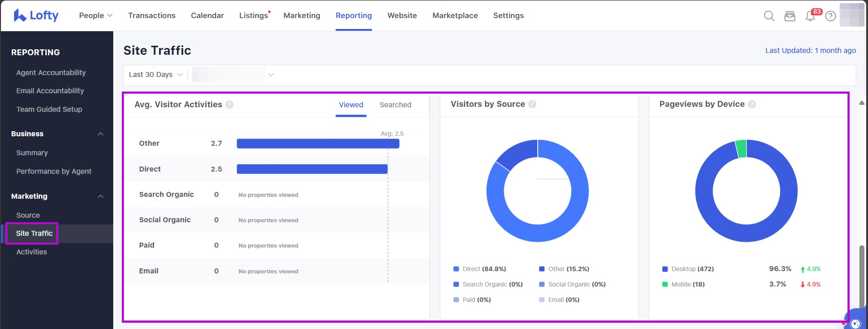Open the notifications bell
The width and height of the screenshot is (868, 329).
(810, 16)
